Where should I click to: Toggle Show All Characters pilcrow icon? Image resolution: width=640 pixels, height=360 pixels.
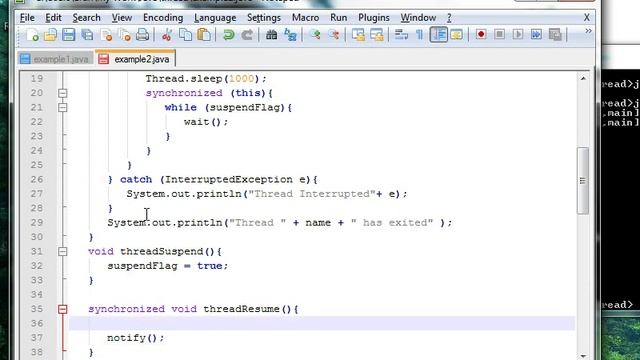pyautogui.click(x=419, y=35)
